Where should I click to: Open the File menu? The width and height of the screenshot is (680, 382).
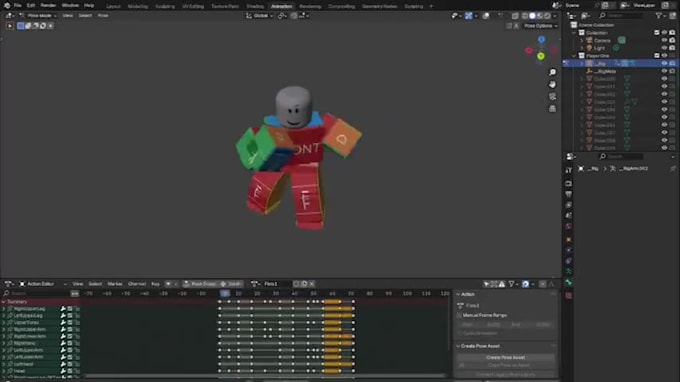tap(17, 6)
